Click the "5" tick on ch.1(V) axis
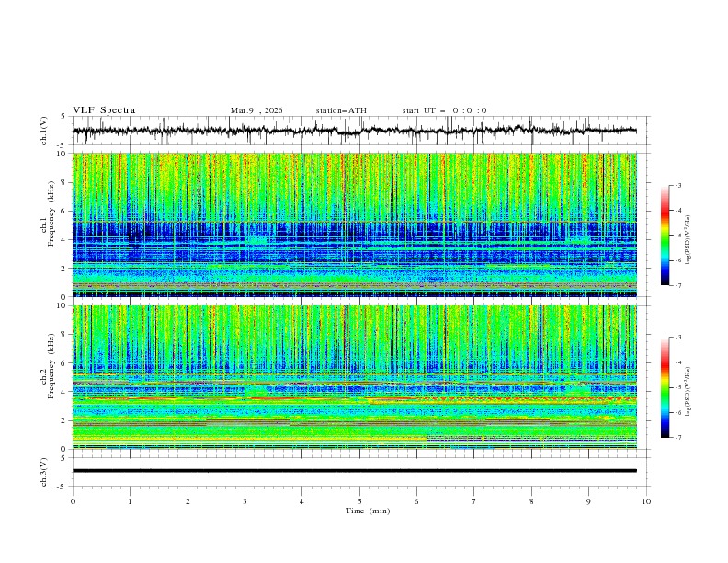728x563 pixels. [x=63, y=117]
